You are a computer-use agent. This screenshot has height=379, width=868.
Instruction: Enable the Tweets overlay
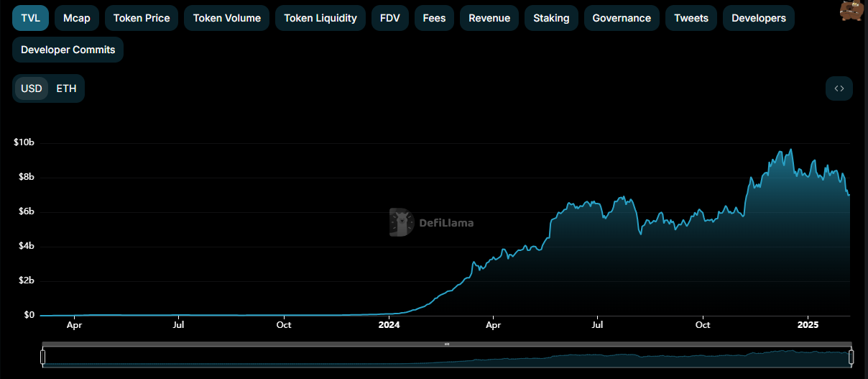691,18
